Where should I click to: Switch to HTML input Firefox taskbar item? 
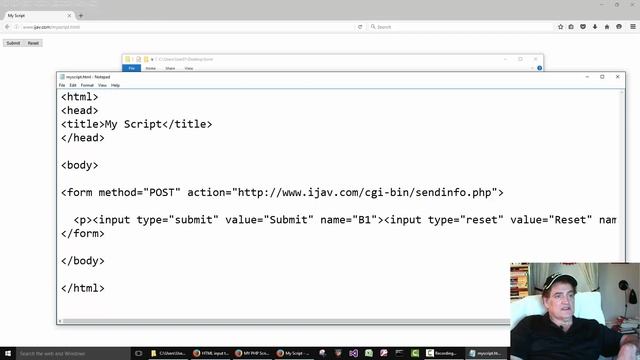(x=211, y=353)
